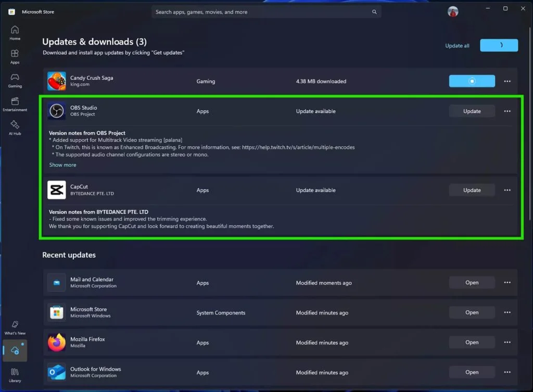Select the Entertainment sidebar icon
The image size is (533, 392).
15,104
